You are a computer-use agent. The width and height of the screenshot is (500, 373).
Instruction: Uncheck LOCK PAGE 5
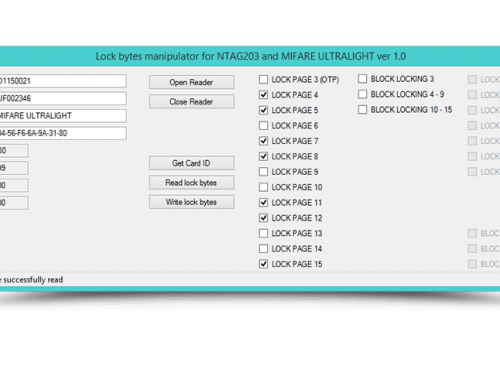[263, 110]
